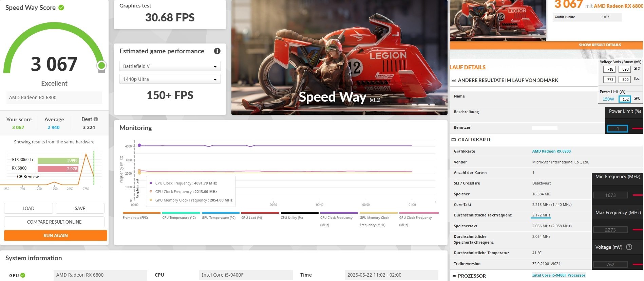Image resolution: width=644 pixels, height=281 pixels.
Task: Click the Treiberversion value 32.0.21001.9024
Action: pyautogui.click(x=546, y=264)
